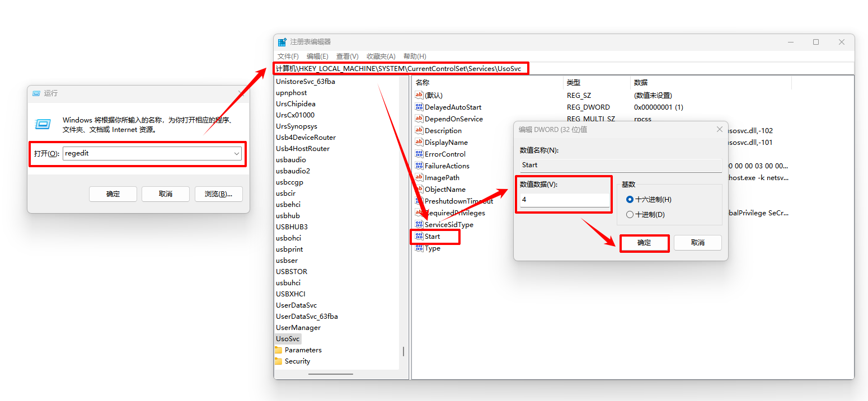Select 十六进制 hexadecimal radio option
Screen dimensions: 868x401
[x=630, y=199]
